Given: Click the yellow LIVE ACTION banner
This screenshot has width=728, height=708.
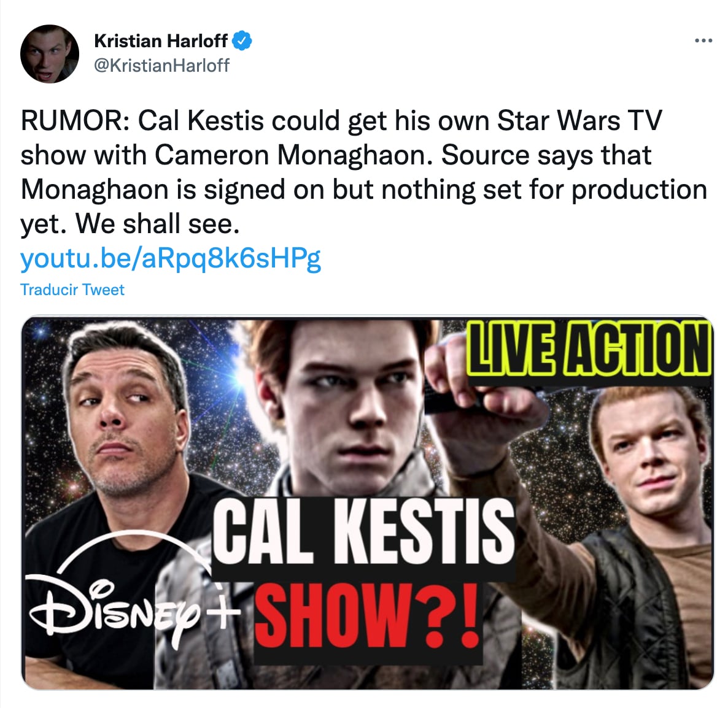Looking at the screenshot, I should (x=589, y=349).
